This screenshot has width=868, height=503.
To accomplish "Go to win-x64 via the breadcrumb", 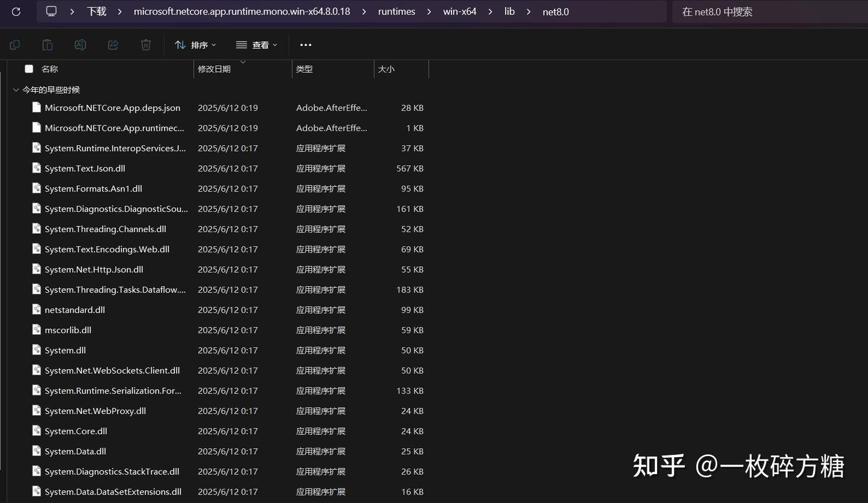I will pyautogui.click(x=459, y=11).
